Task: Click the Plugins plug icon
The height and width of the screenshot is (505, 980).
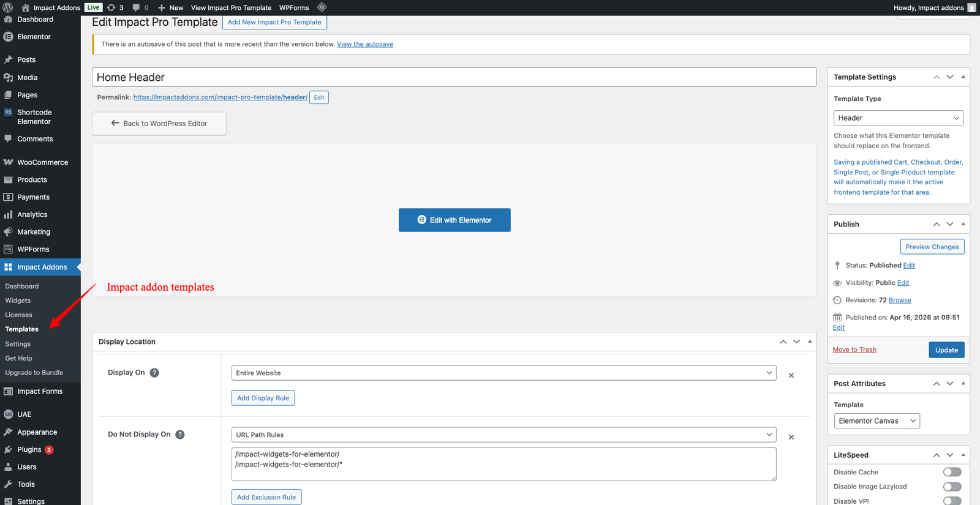Action: 8,449
